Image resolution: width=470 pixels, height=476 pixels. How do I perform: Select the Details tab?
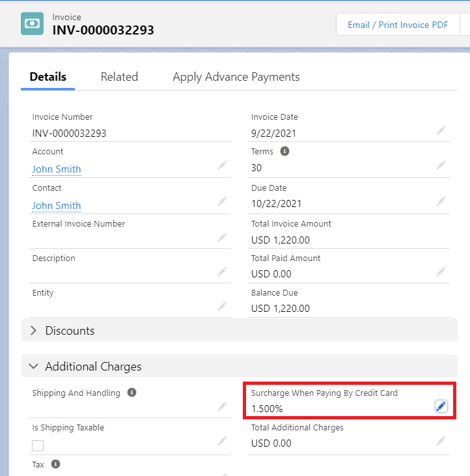coord(48,77)
